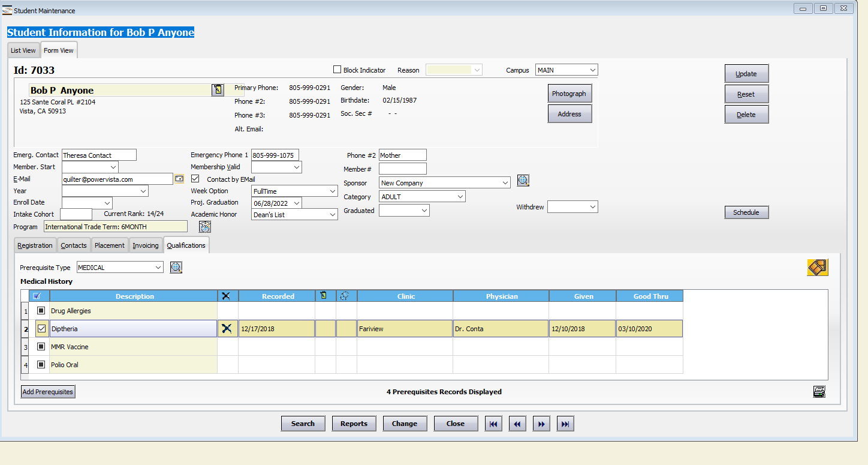
Task: Open the Year dropdown
Action: click(x=143, y=191)
